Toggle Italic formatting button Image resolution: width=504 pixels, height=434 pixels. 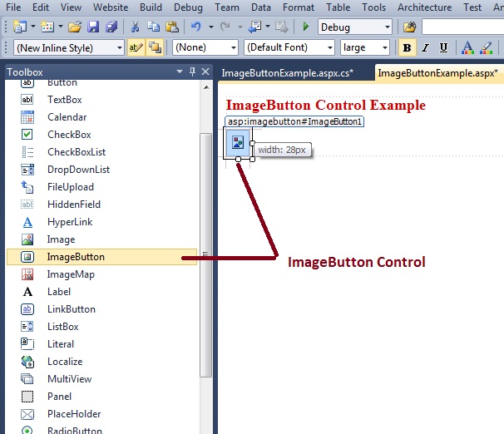coord(425,47)
